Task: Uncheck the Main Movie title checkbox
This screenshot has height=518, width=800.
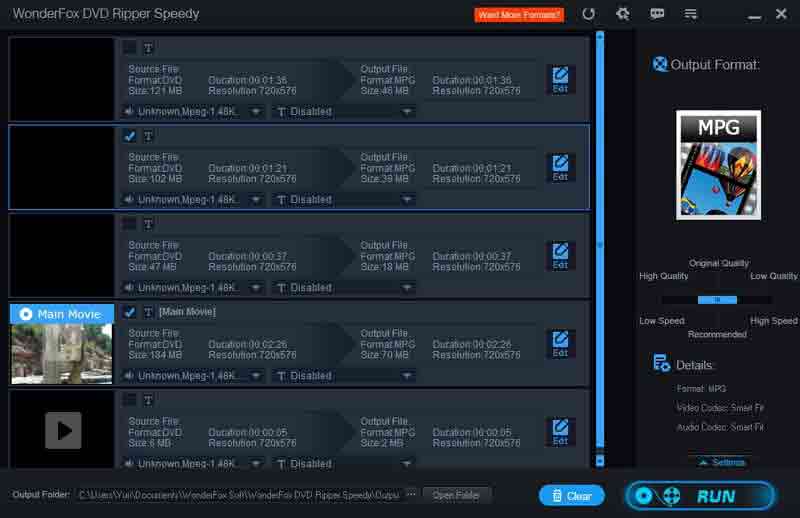Action: pyautogui.click(x=130, y=312)
